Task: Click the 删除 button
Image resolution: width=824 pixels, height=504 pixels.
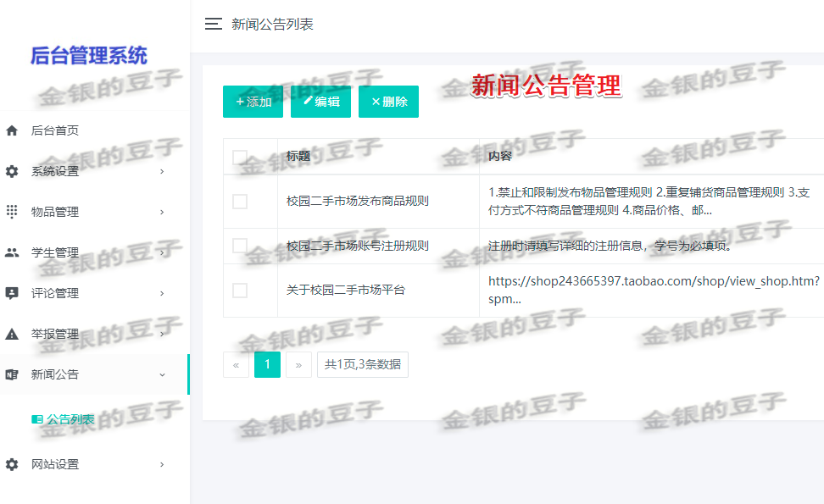Action: point(388,102)
